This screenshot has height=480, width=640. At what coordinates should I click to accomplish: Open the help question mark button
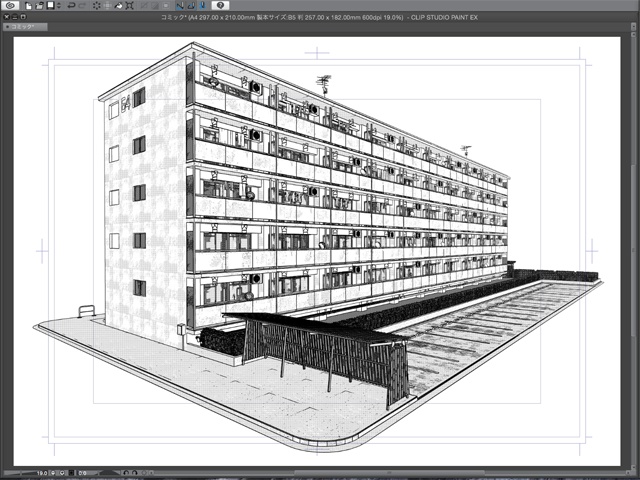coord(220,5)
